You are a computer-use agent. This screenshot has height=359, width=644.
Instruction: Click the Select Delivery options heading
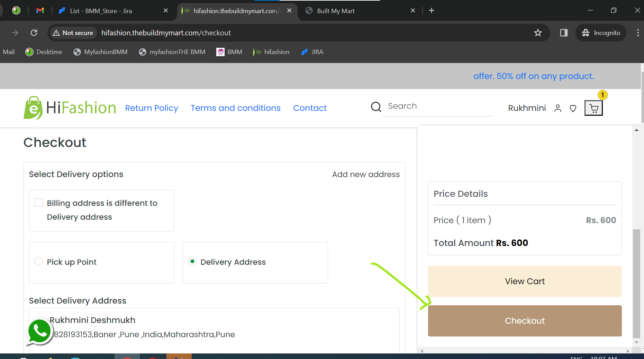[76, 174]
